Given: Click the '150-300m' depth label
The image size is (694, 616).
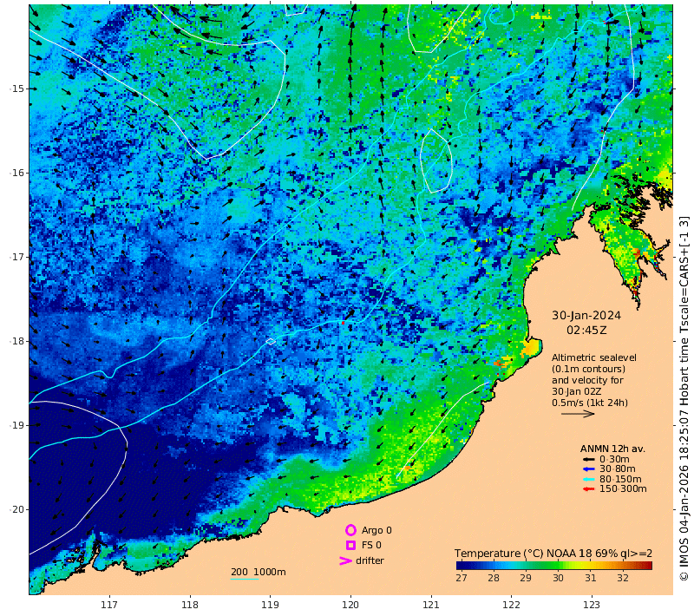Looking at the screenshot, I should 623,489.
